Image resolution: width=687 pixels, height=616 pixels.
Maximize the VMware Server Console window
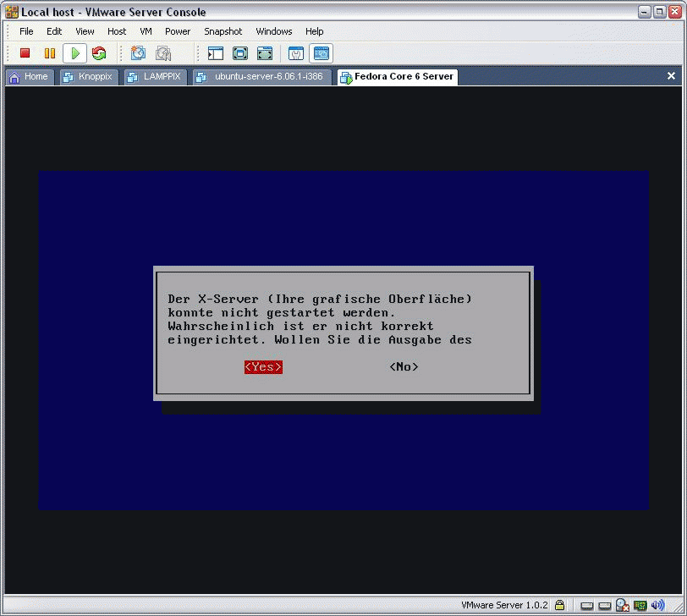pyautogui.click(x=659, y=12)
